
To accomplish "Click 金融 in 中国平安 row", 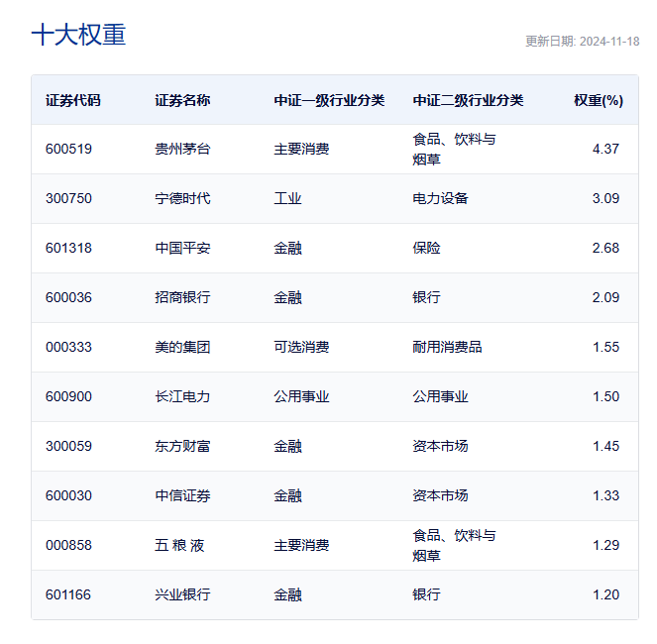I will 287,248.
